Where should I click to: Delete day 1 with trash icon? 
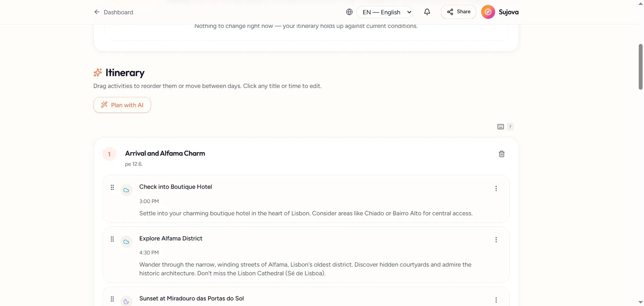point(502,154)
